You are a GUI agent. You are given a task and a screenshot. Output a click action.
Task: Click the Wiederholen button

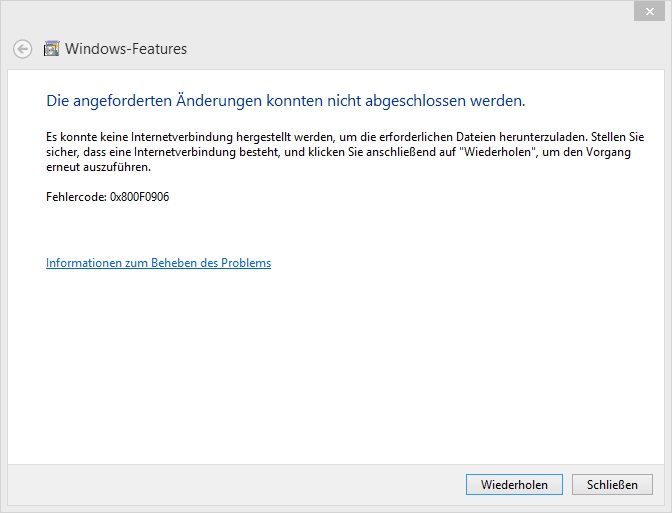[x=514, y=485]
